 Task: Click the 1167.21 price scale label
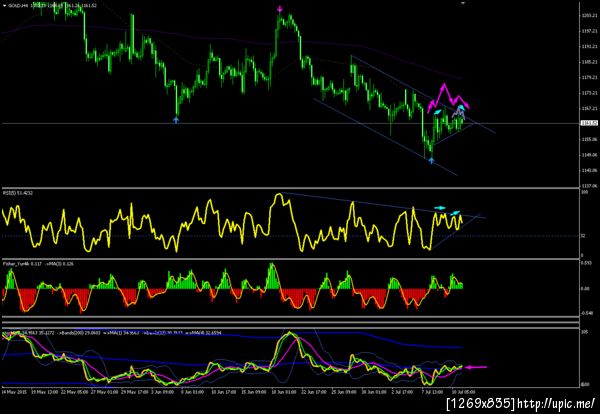[x=590, y=108]
